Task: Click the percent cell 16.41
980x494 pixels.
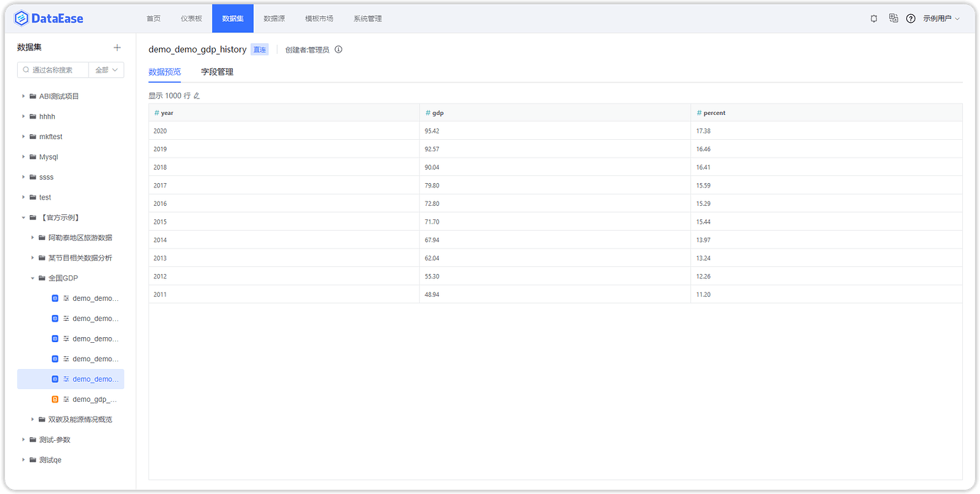Action: tap(827, 168)
